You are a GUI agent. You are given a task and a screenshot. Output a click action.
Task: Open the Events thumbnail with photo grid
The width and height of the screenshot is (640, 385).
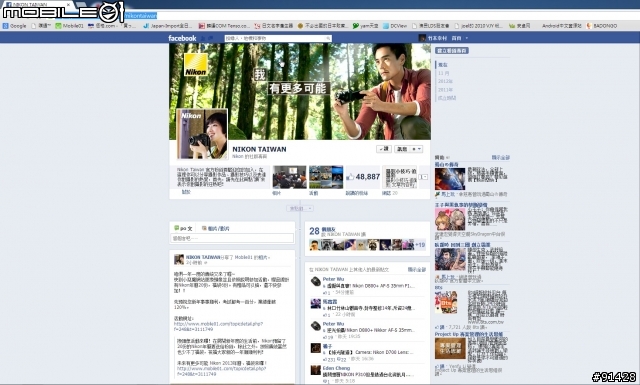pyautogui.click(x=326, y=177)
